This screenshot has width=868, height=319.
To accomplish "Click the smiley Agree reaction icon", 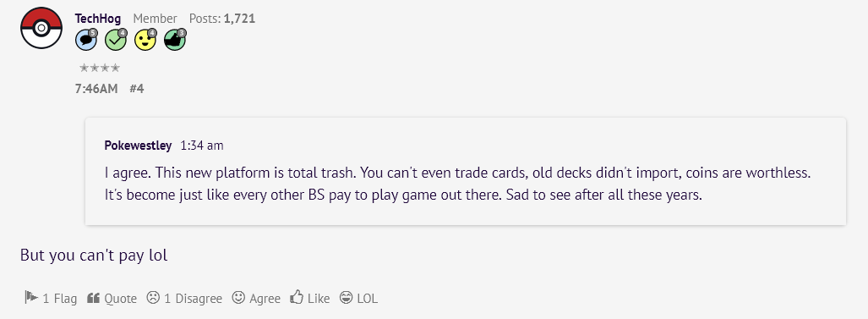I will [x=238, y=297].
